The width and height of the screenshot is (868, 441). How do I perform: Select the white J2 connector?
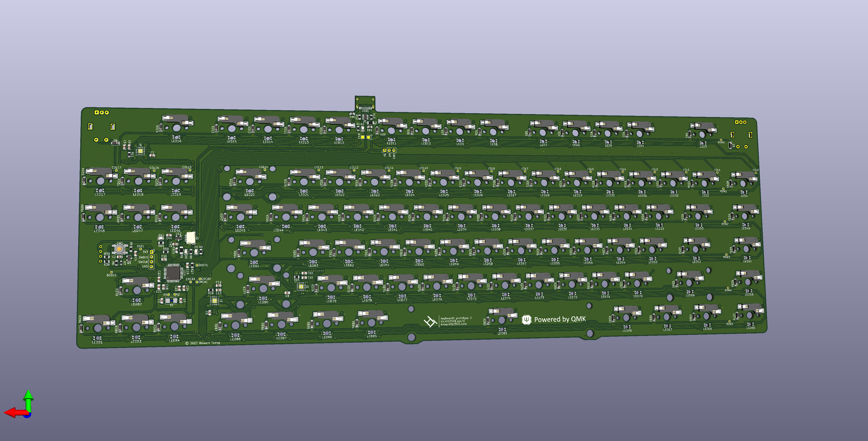click(x=191, y=238)
